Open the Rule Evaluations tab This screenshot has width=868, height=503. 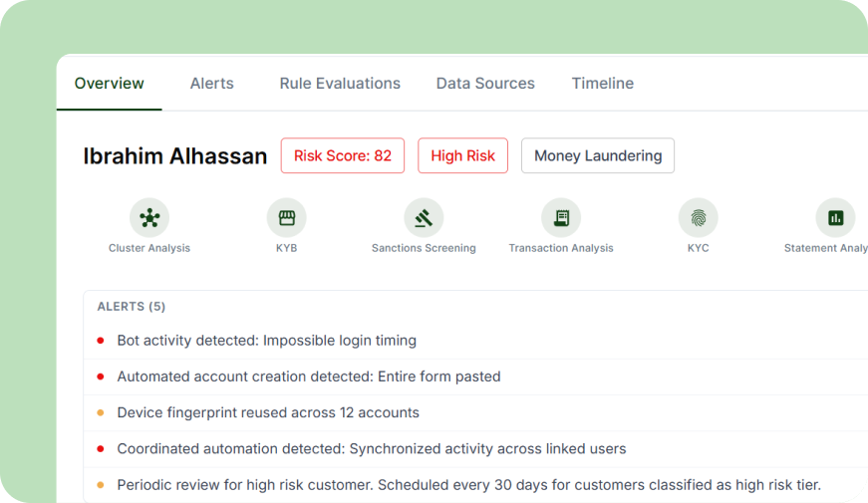pos(340,84)
